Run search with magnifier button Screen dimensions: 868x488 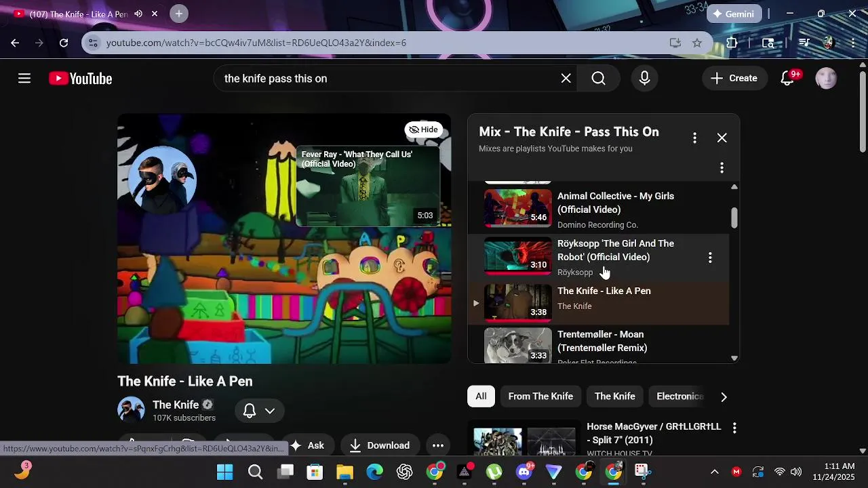click(598, 79)
